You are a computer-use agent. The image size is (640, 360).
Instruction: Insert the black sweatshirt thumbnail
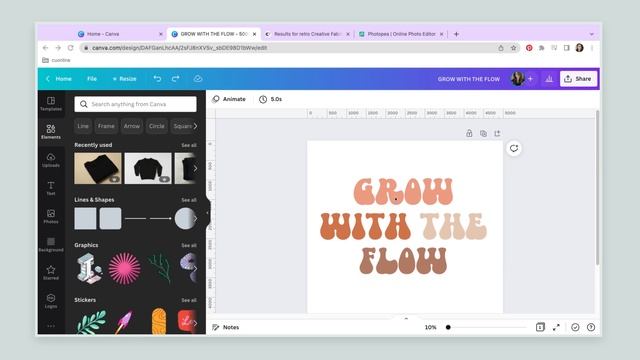[x=148, y=168]
